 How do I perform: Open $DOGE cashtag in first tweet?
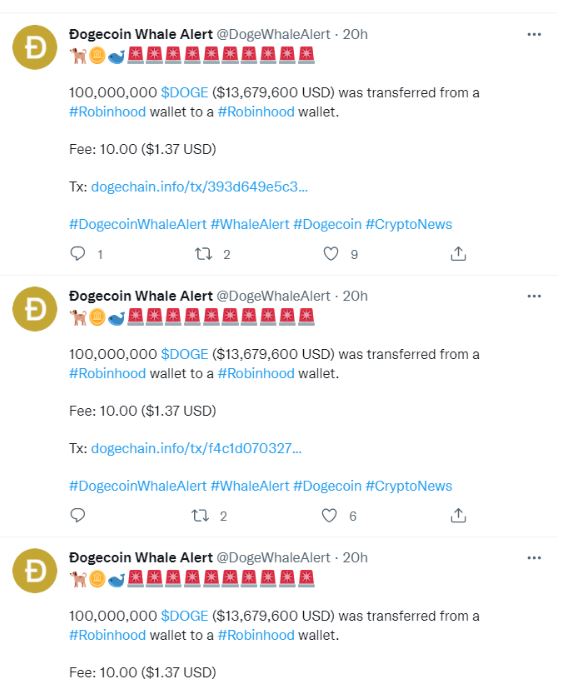[x=184, y=93]
